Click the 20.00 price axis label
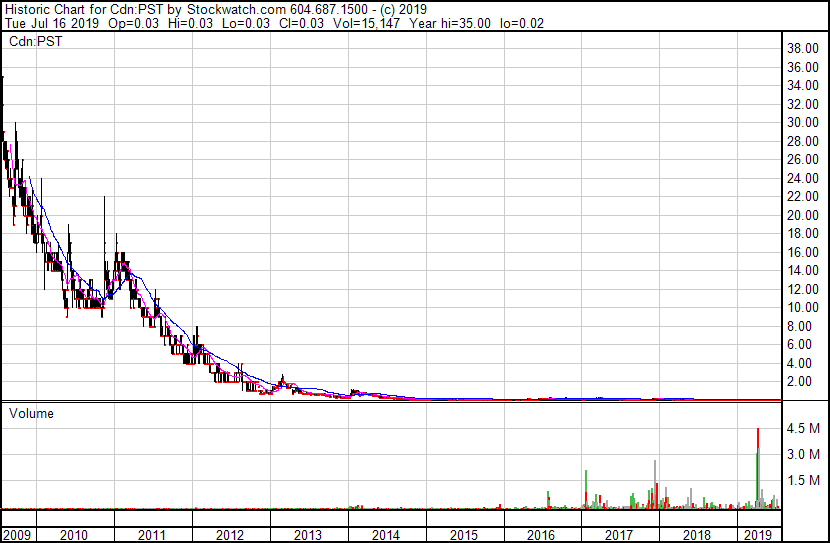Image resolution: width=830 pixels, height=543 pixels. point(803,215)
